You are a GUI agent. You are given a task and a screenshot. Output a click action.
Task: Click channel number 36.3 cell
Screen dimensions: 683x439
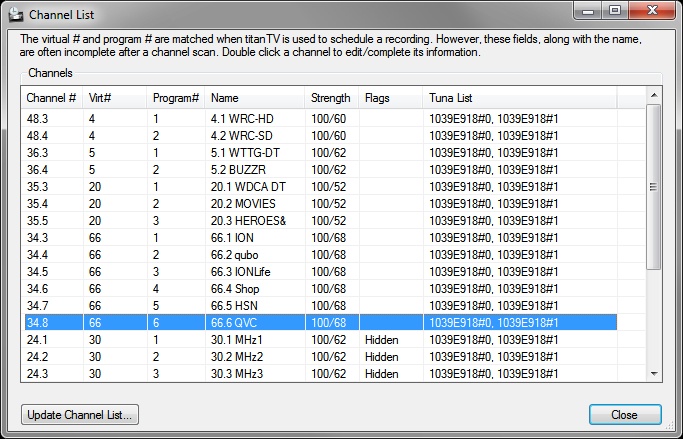pyautogui.click(x=37, y=153)
